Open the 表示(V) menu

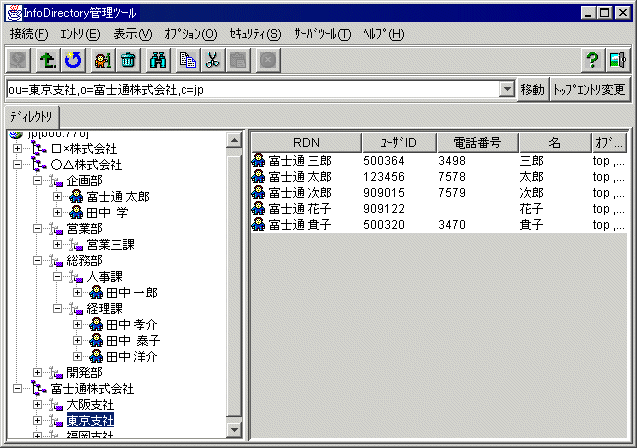[133, 34]
